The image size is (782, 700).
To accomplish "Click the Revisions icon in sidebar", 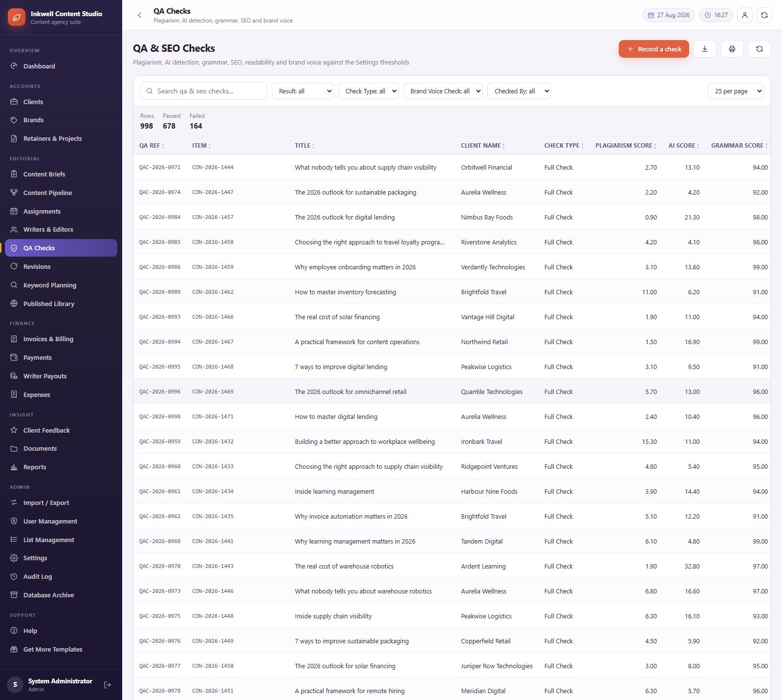I will point(14,266).
